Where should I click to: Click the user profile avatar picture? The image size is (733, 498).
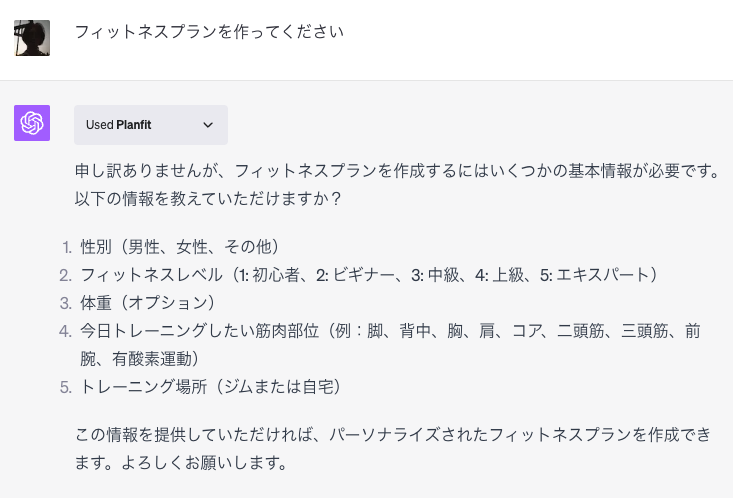pos(32,38)
